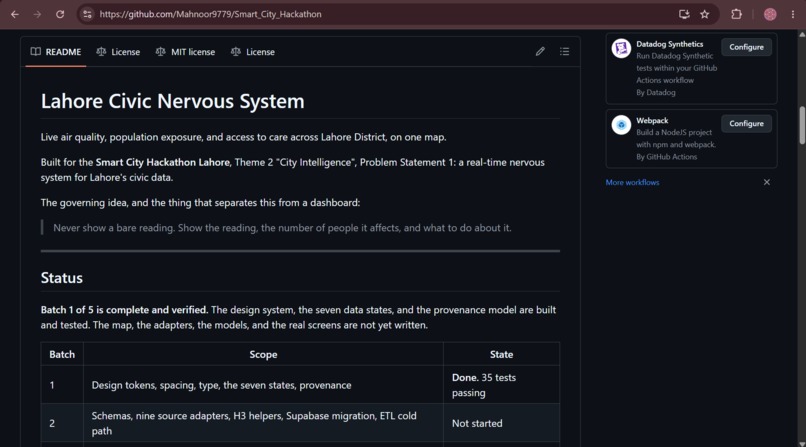Click the State column header

(501, 355)
